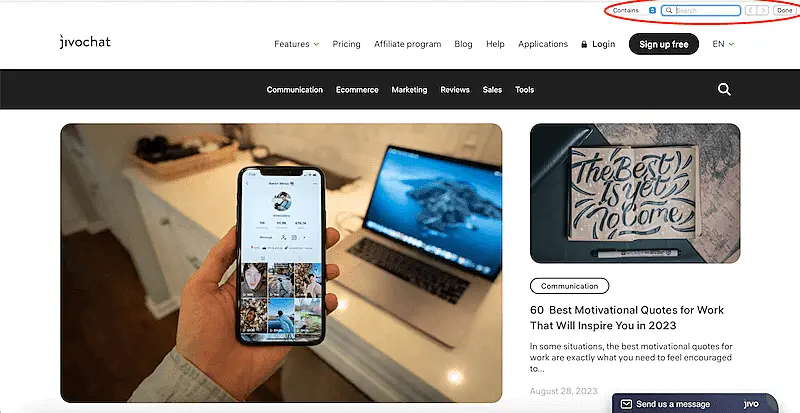Click the Sign up free button
This screenshot has height=413, width=800.
click(664, 44)
